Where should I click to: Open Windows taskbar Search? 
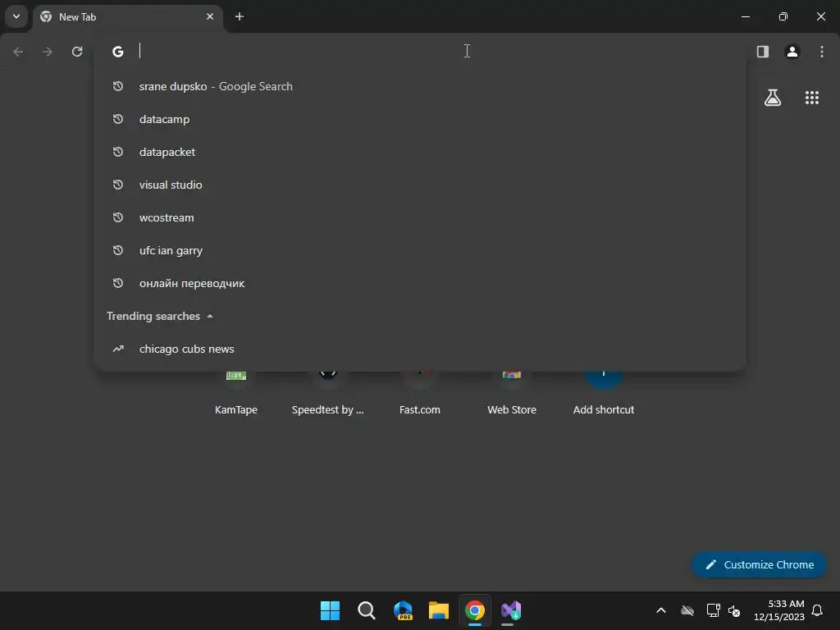(367, 610)
